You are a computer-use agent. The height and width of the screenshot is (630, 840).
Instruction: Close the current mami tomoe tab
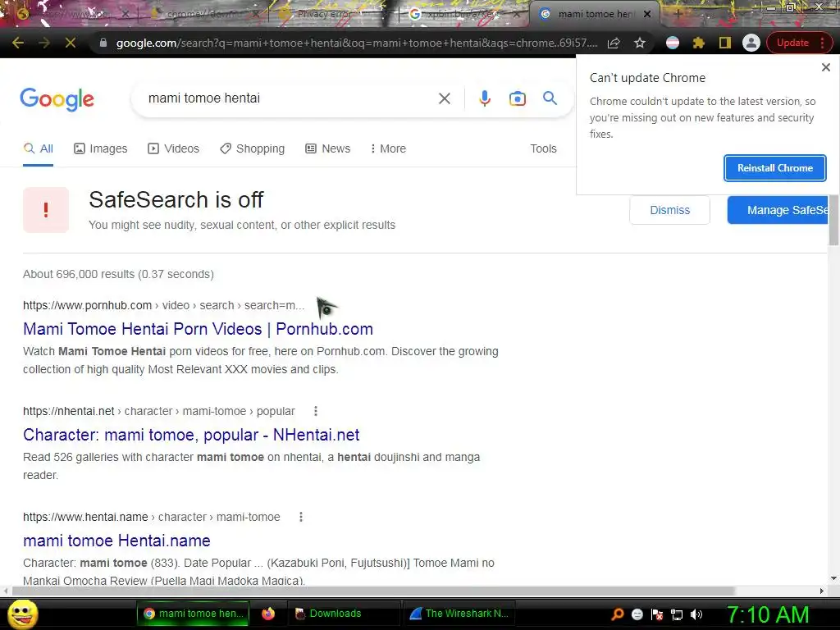[x=647, y=15]
